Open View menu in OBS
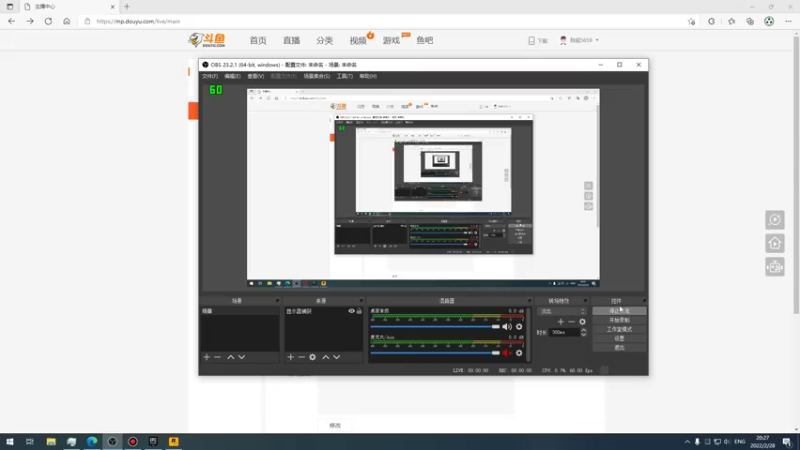This screenshot has width=800, height=450. pos(256,76)
